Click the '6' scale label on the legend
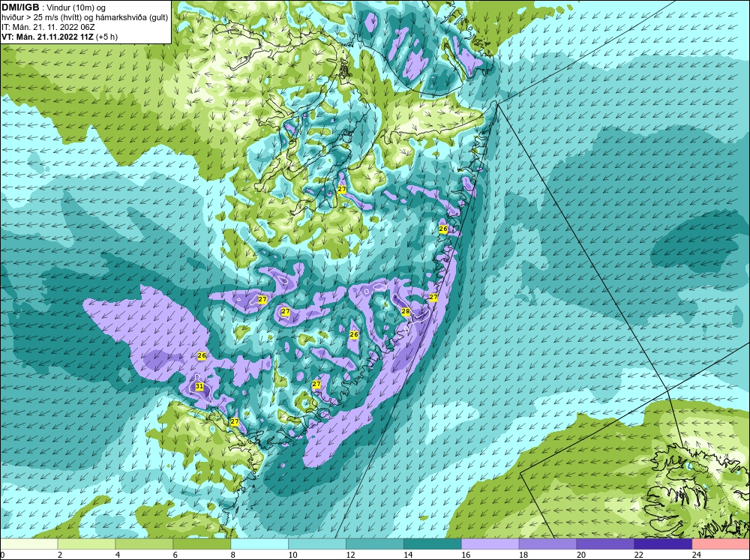750x560 pixels. [175, 555]
